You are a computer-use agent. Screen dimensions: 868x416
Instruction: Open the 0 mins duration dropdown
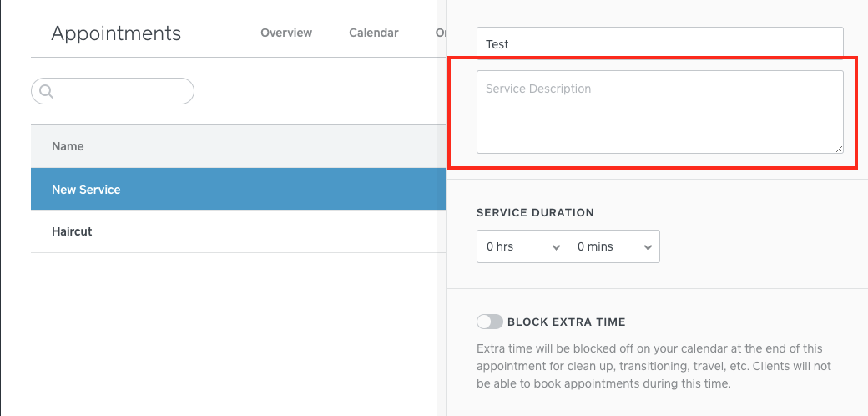point(613,246)
